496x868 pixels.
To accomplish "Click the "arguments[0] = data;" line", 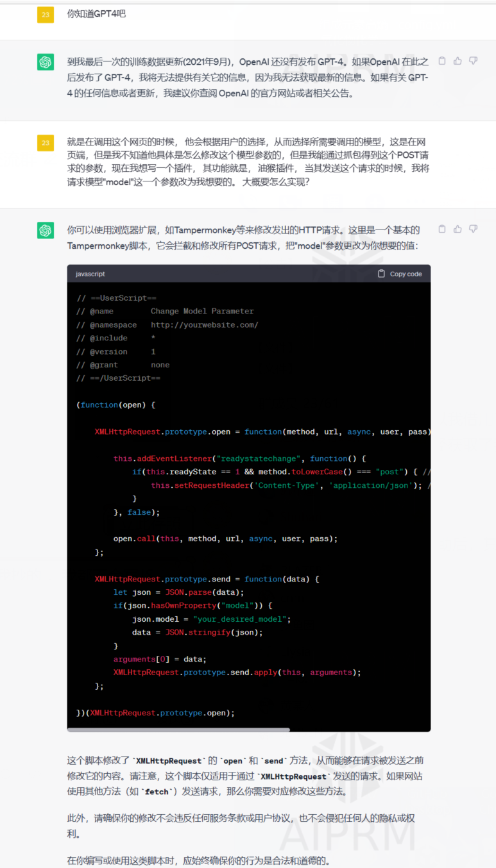I will point(160,660).
